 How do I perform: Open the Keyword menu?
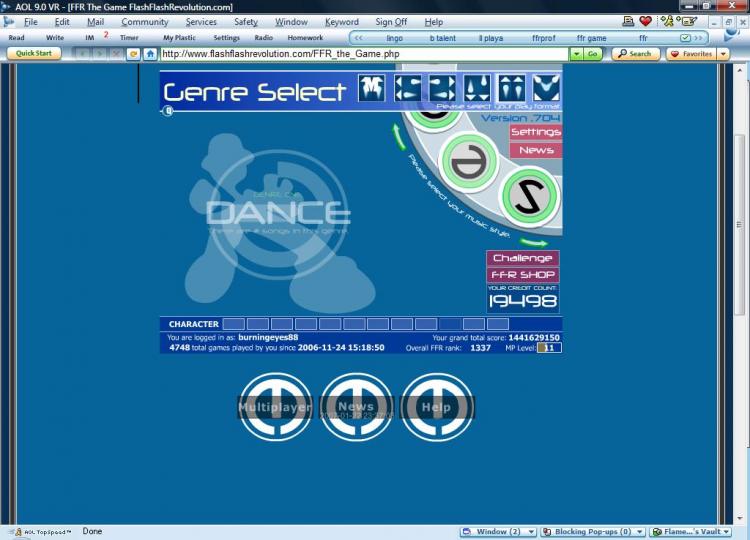tap(342, 22)
